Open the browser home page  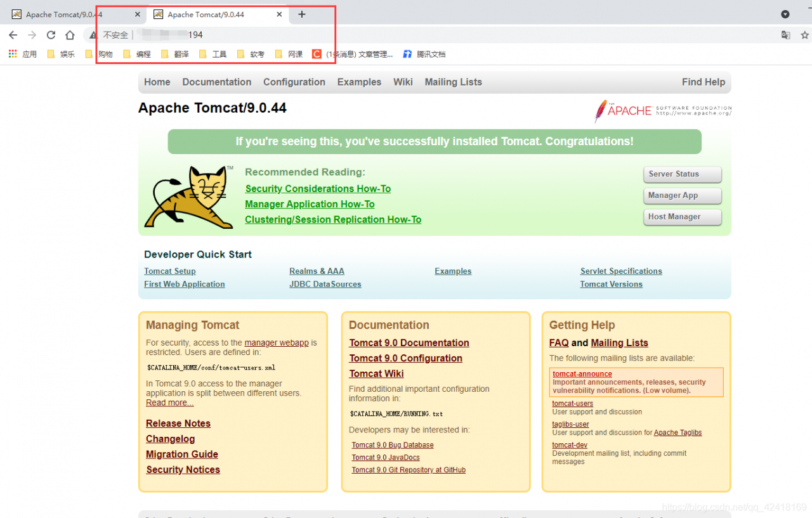70,35
